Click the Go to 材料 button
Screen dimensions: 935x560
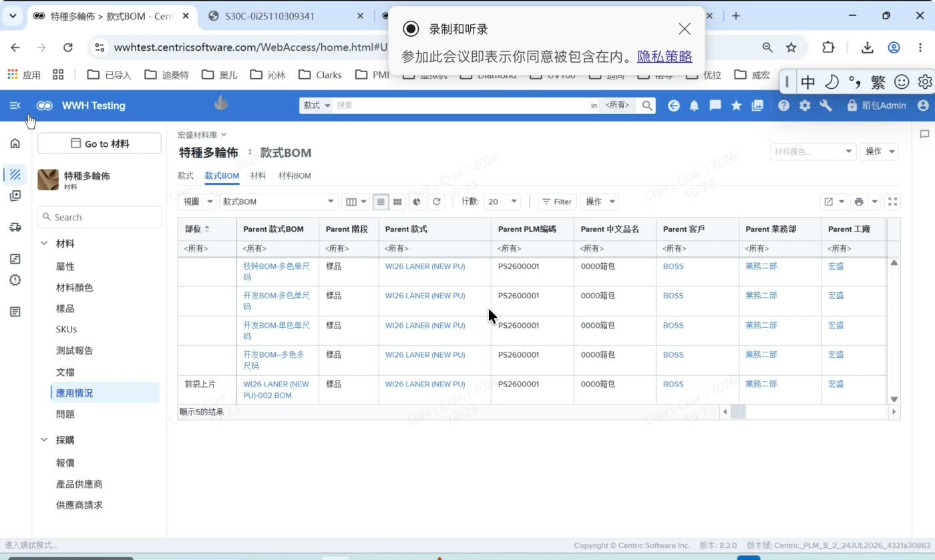pyautogui.click(x=100, y=144)
